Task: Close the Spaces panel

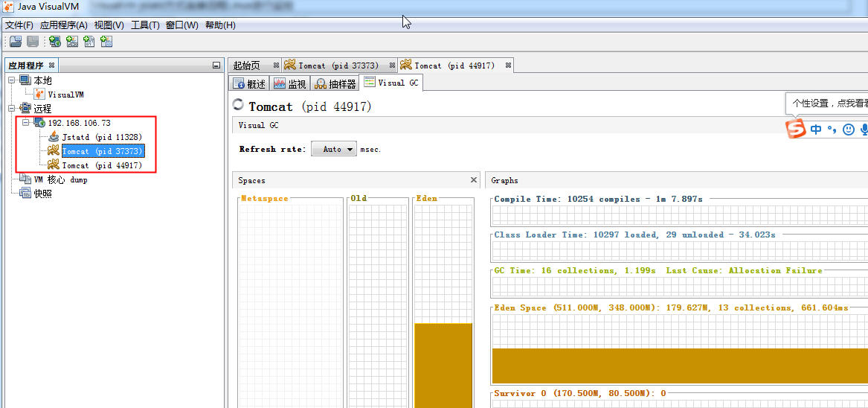Action: coord(473,179)
